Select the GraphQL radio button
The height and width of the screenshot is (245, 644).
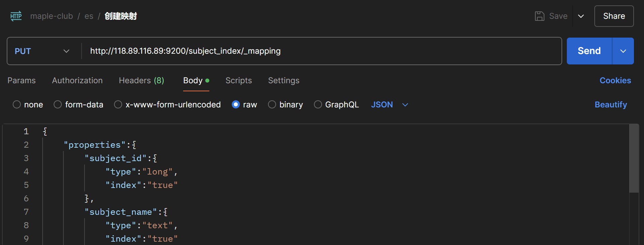[318, 105]
